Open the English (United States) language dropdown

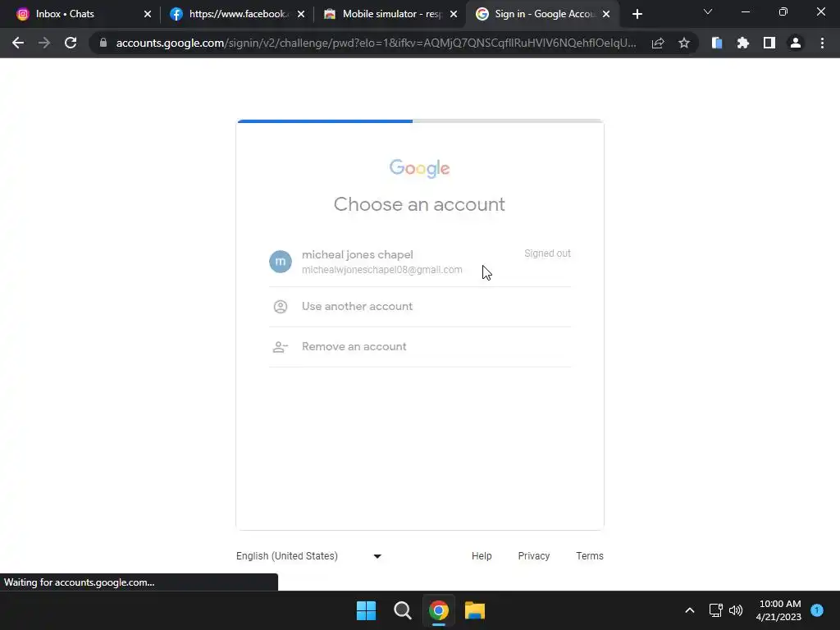(309, 556)
